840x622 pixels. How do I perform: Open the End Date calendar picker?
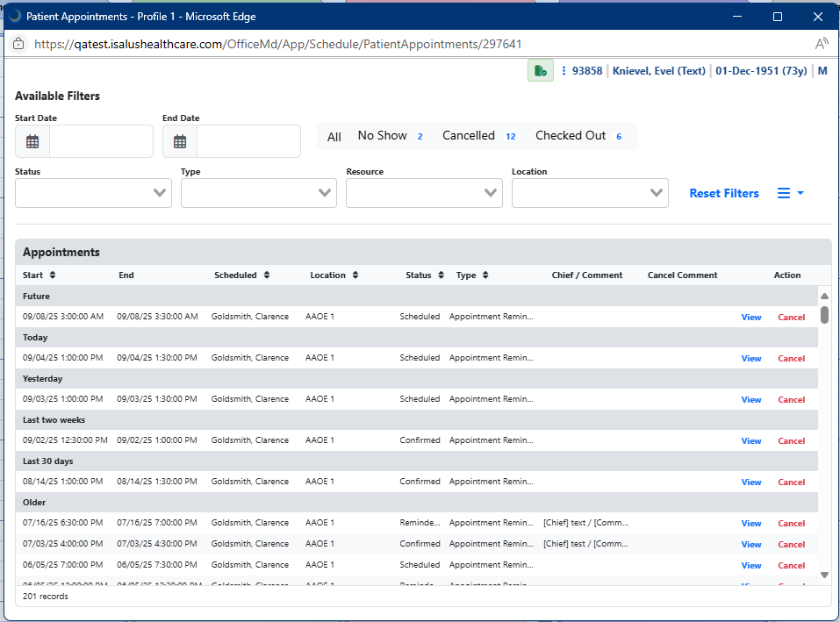[180, 141]
